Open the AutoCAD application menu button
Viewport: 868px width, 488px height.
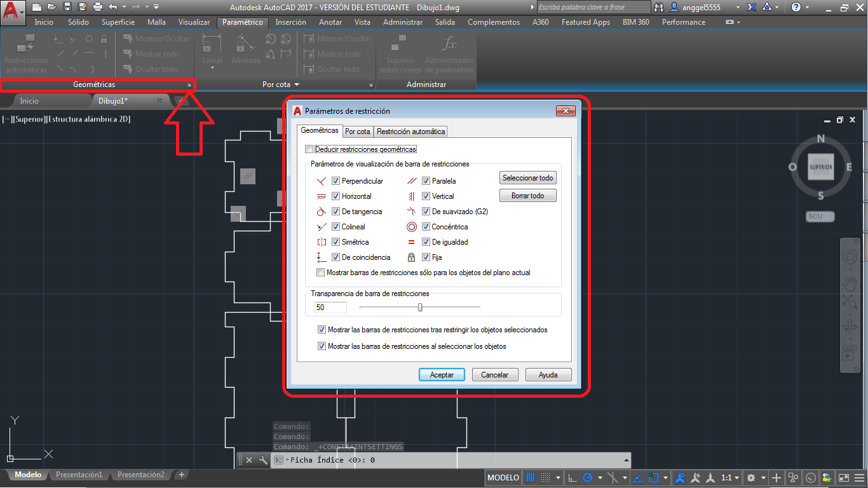13,11
